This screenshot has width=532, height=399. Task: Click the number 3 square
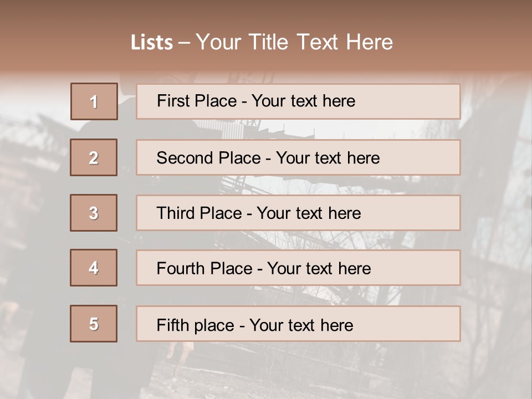[94, 213]
